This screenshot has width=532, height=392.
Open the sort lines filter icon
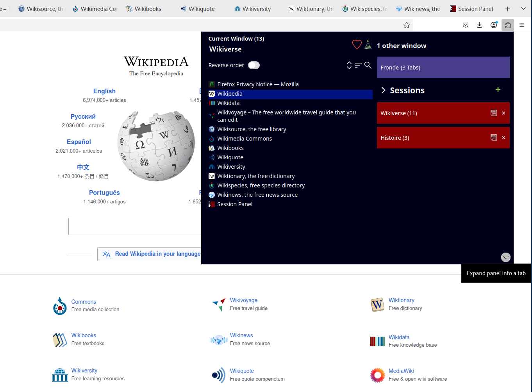[358, 65]
